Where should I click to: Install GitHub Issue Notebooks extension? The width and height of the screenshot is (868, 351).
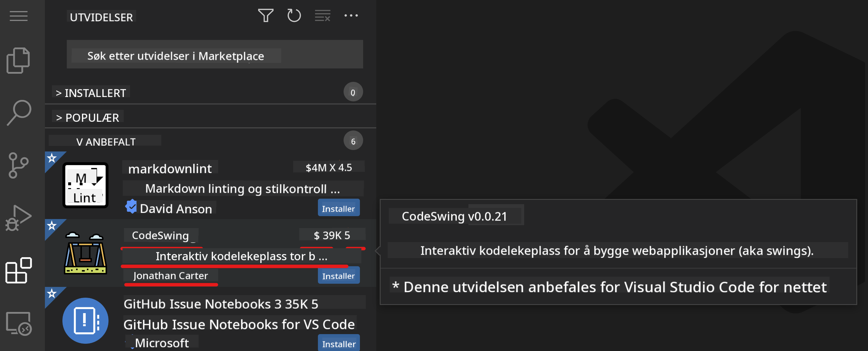point(338,344)
